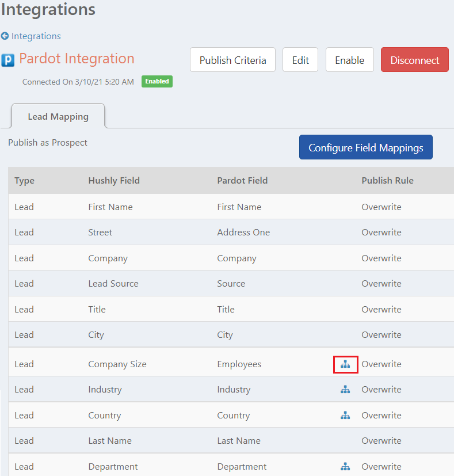
Task: Click the Publish Rule column header
Action: [387, 181]
